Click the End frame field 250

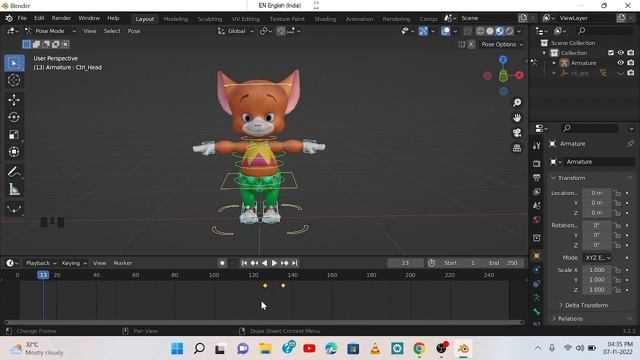tap(504, 263)
